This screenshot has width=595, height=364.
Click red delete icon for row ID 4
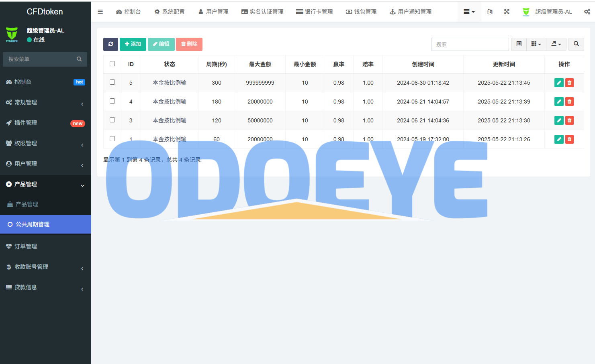click(x=569, y=102)
